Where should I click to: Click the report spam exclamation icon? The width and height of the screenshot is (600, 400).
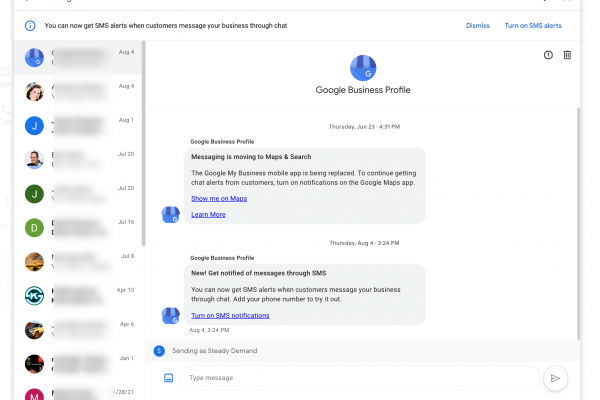coord(548,55)
